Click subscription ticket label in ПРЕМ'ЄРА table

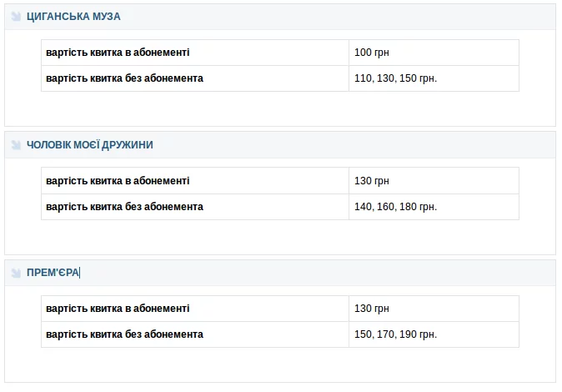(x=118, y=309)
